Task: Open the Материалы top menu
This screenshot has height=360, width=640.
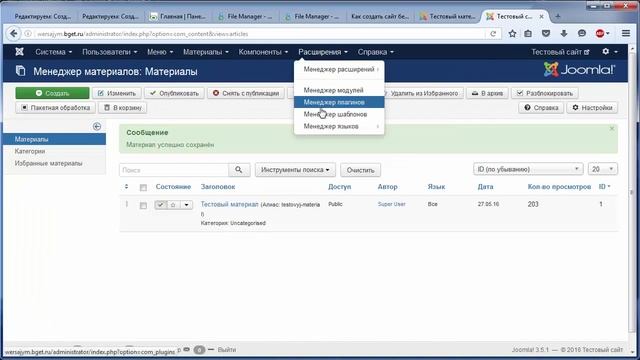Action: coord(206,52)
